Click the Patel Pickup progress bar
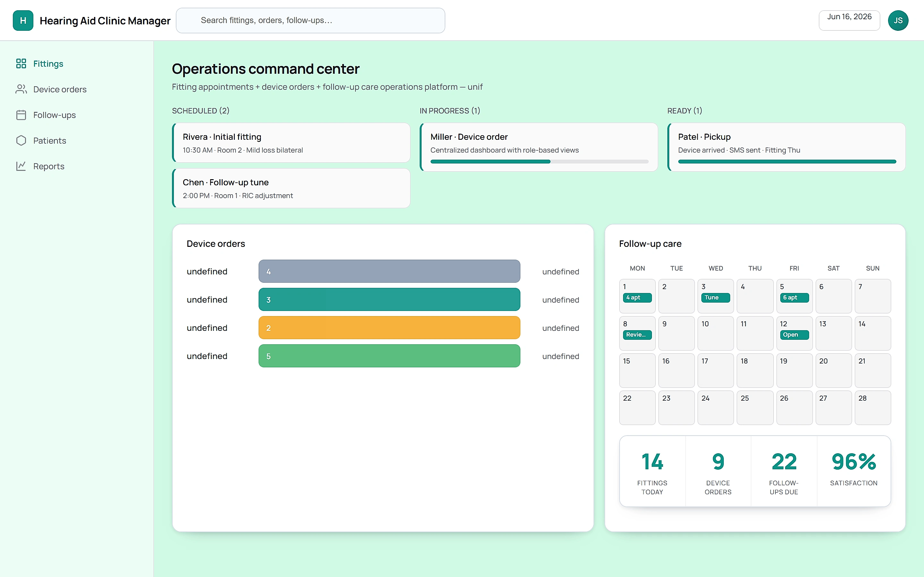 coord(787,162)
